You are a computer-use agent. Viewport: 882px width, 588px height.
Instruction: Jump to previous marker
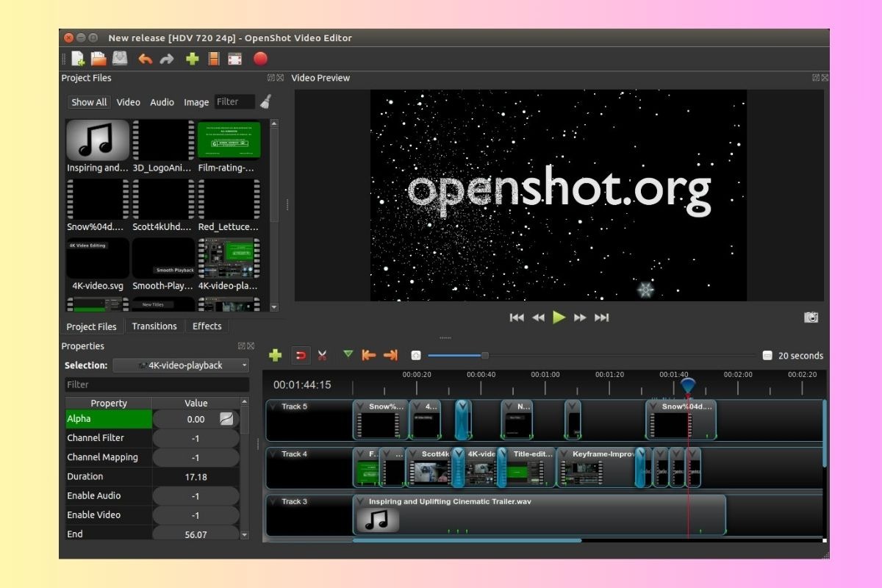369,355
